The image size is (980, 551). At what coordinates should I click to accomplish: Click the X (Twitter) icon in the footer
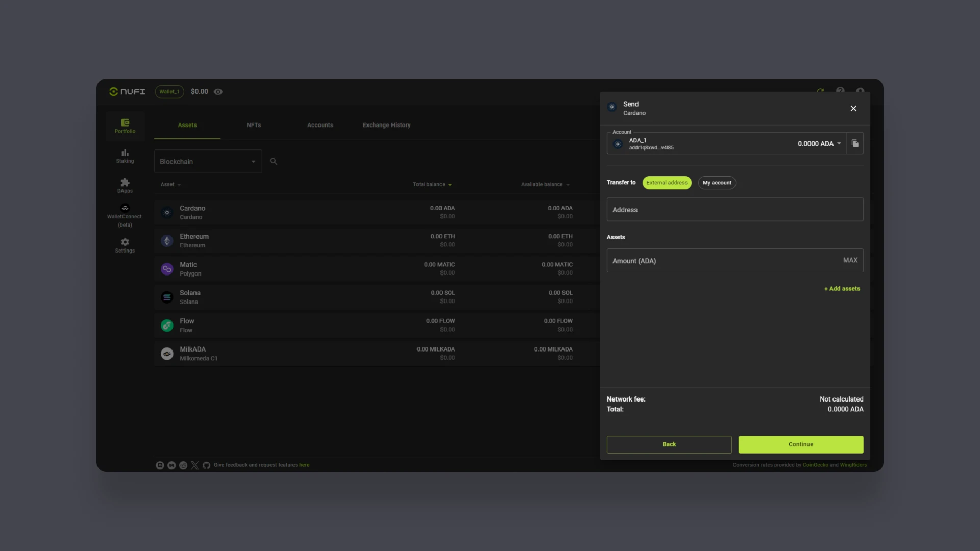pyautogui.click(x=194, y=465)
